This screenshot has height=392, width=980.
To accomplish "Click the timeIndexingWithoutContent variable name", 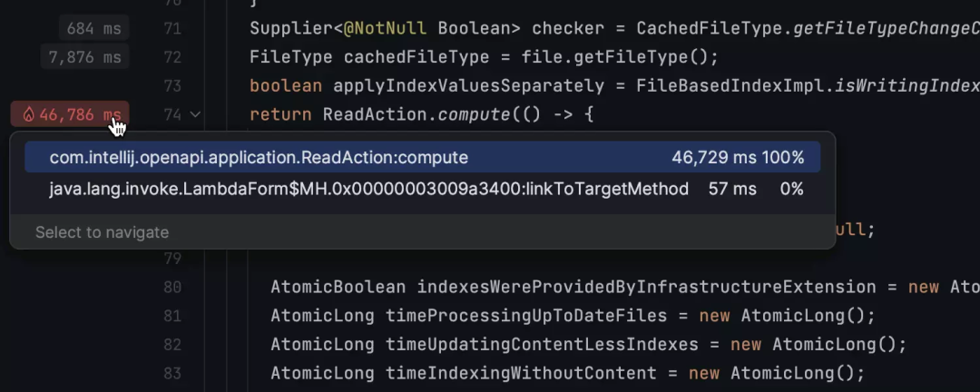I will pyautogui.click(x=532, y=373).
